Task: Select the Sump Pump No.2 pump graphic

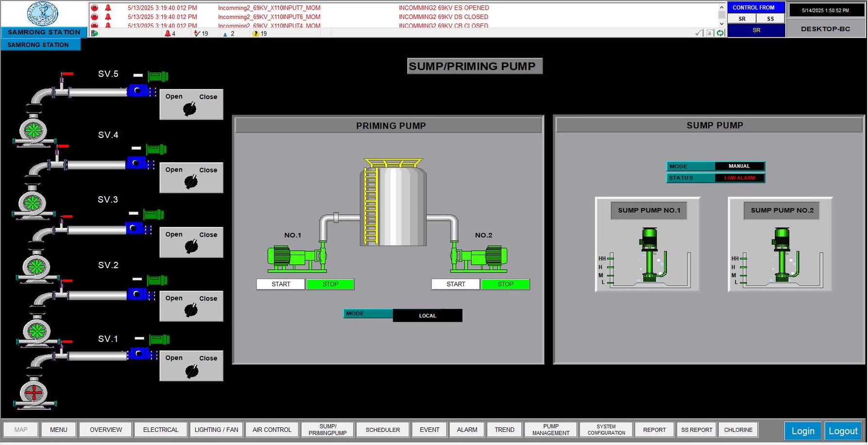Action: (782, 255)
